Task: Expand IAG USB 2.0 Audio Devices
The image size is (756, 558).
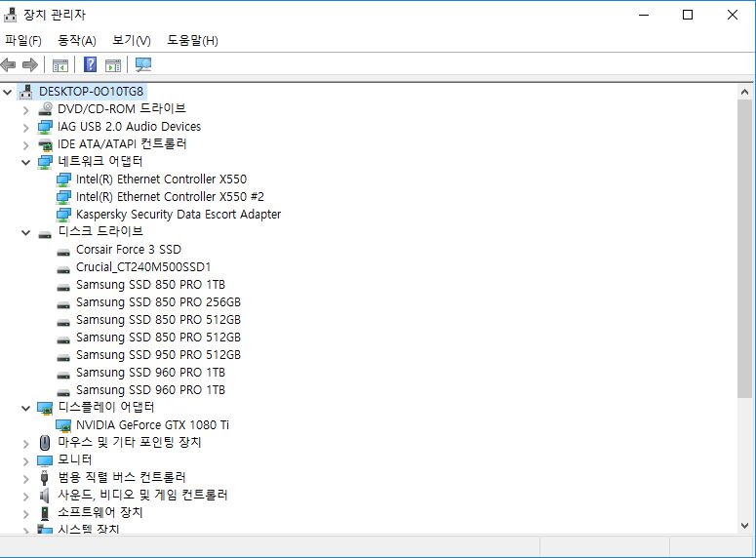Action: click(26, 128)
